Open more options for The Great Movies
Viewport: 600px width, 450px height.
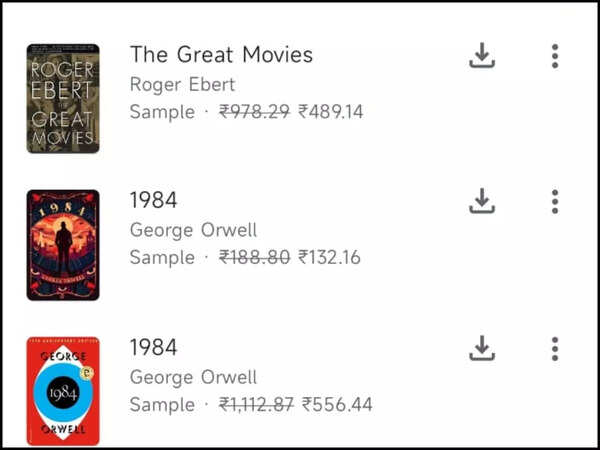pos(555,56)
